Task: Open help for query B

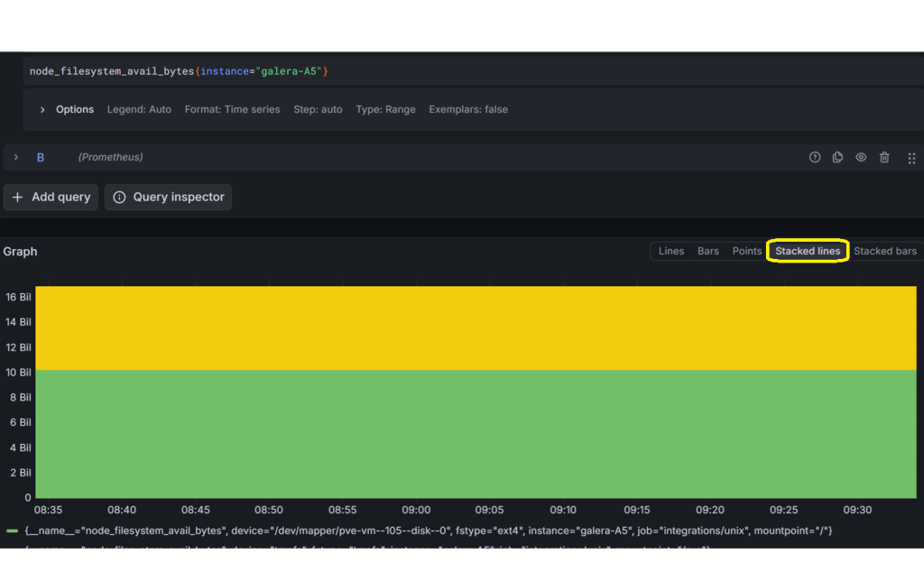Action: [x=815, y=157]
